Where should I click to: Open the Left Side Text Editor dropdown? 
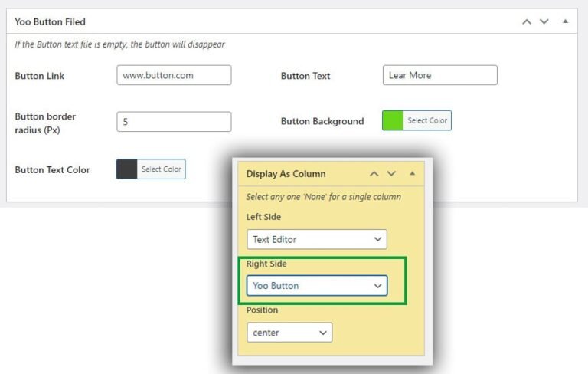(317, 239)
